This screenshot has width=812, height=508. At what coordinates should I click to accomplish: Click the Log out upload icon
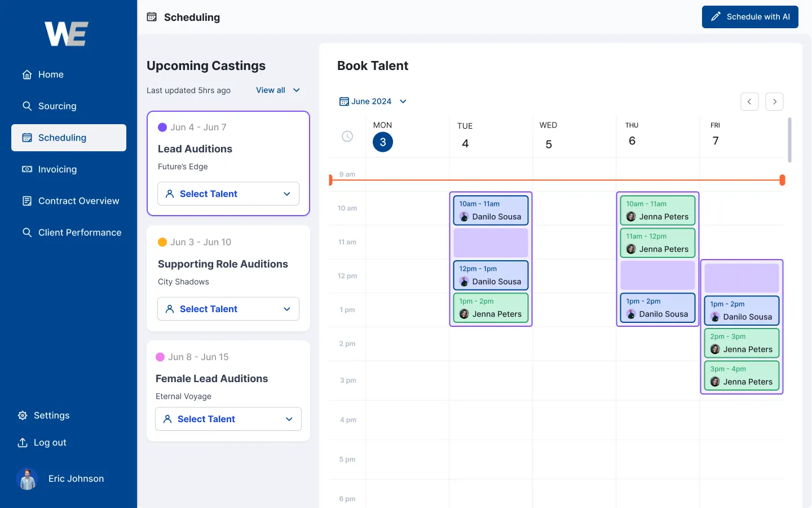pos(23,443)
